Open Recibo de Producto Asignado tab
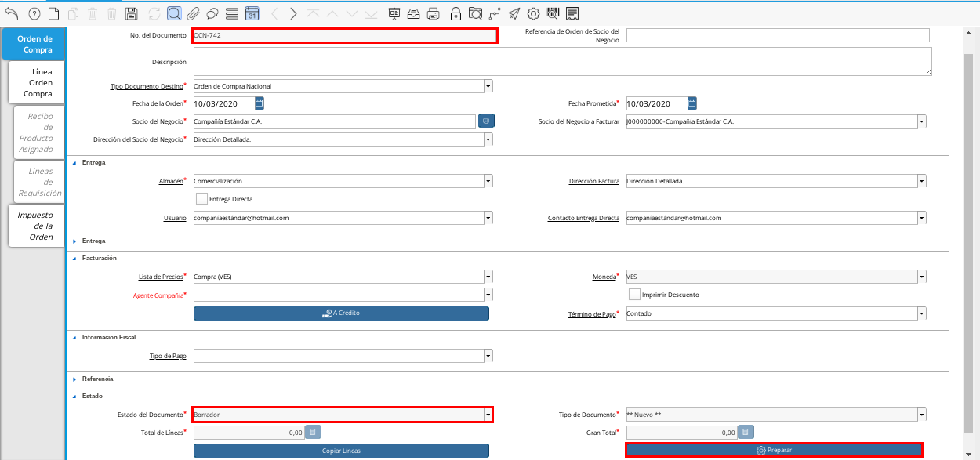Screen dimensions: 980x460 37,132
